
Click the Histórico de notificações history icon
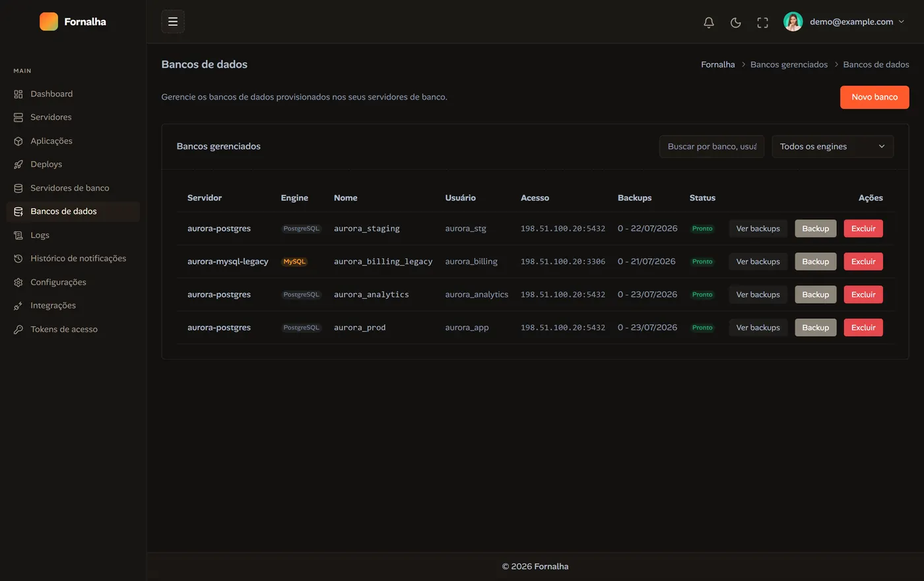18,259
